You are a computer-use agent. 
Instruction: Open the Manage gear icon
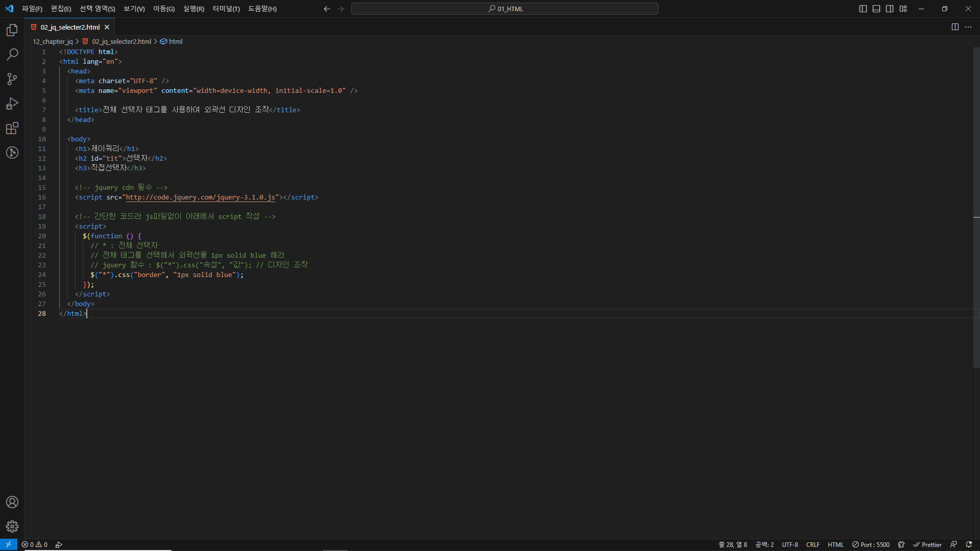point(12,527)
